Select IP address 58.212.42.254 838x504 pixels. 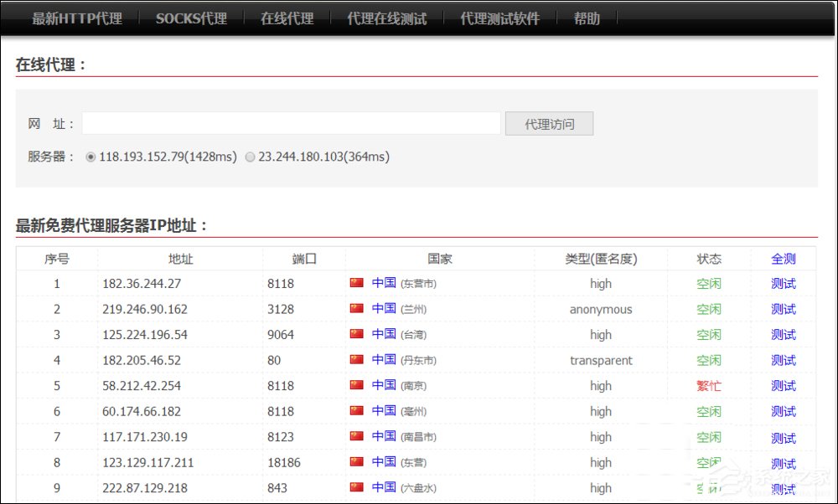coord(142,386)
